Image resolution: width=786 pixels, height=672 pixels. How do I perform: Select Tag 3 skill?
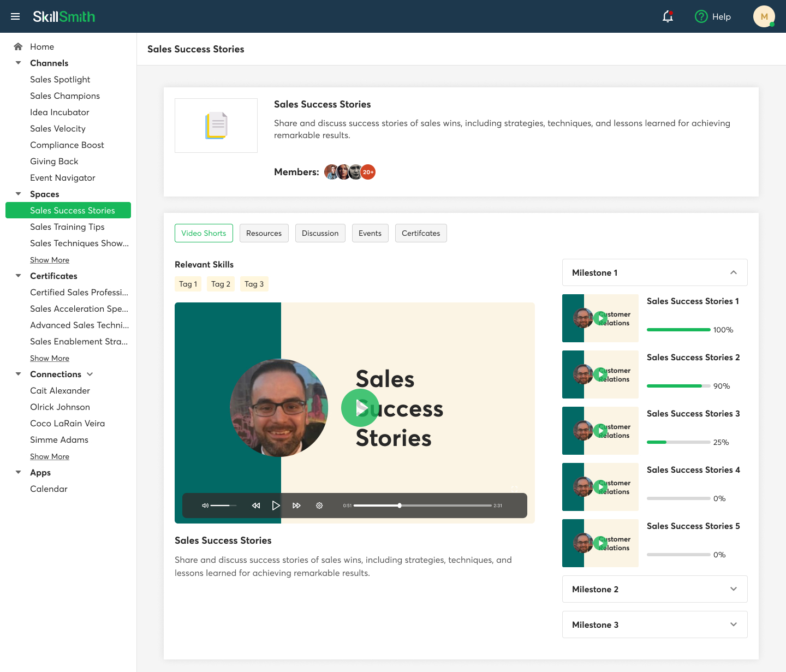pos(254,284)
